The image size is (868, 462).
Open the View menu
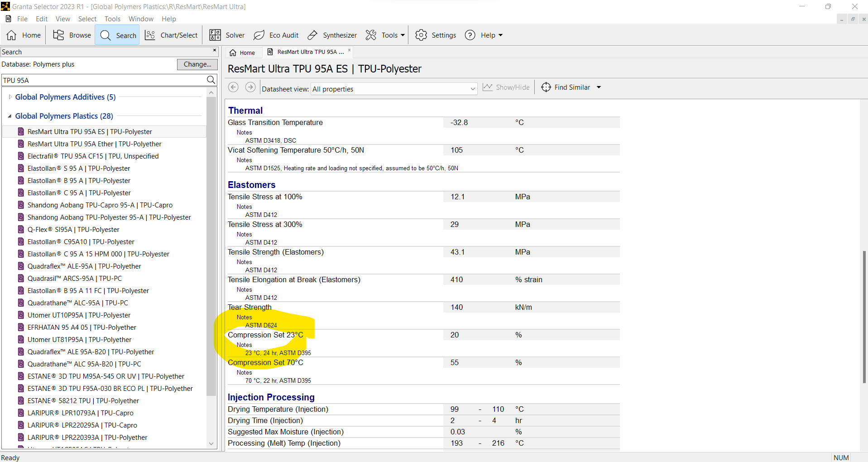pos(63,19)
